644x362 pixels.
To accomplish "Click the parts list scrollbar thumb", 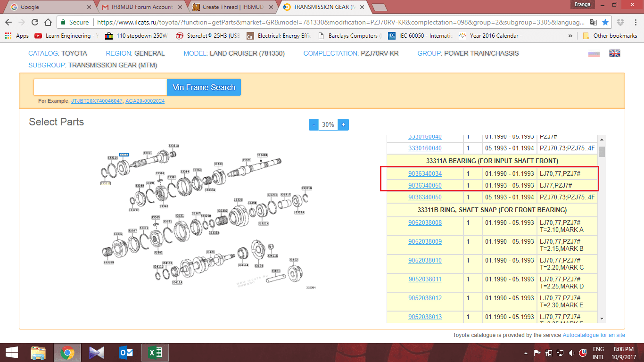I will click(602, 151).
